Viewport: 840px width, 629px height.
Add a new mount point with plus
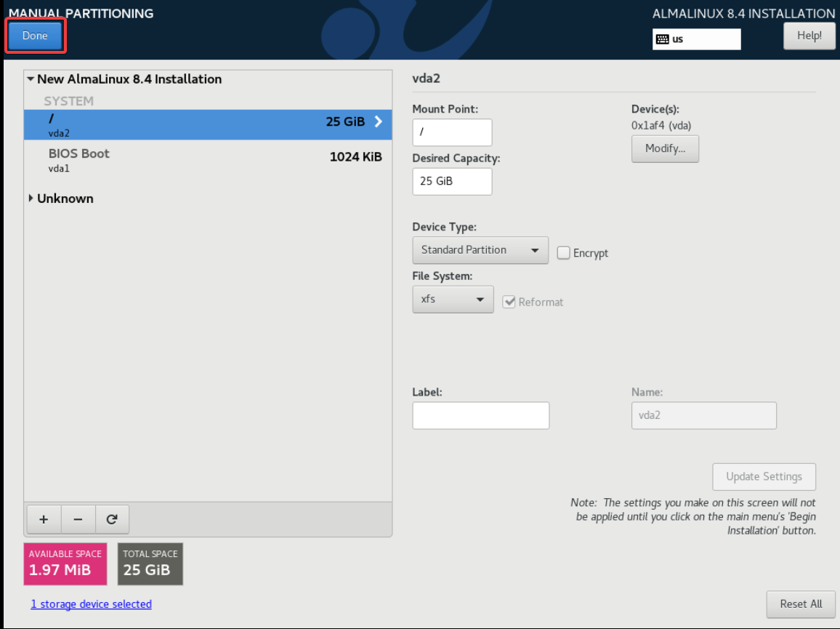[44, 519]
